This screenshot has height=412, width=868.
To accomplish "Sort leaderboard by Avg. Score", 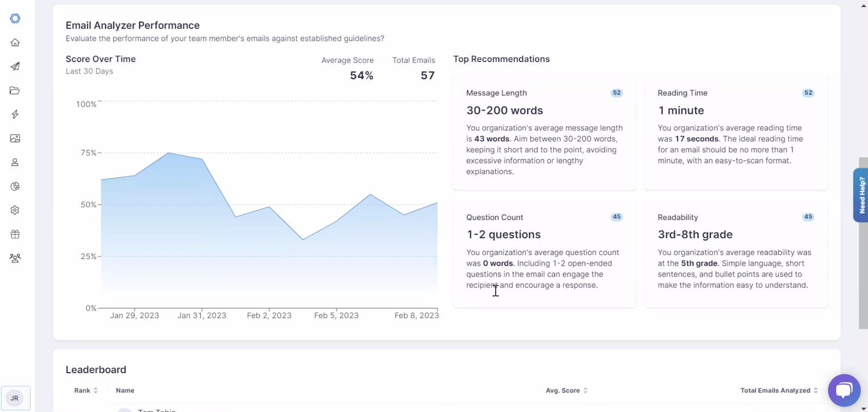I will pos(566,390).
